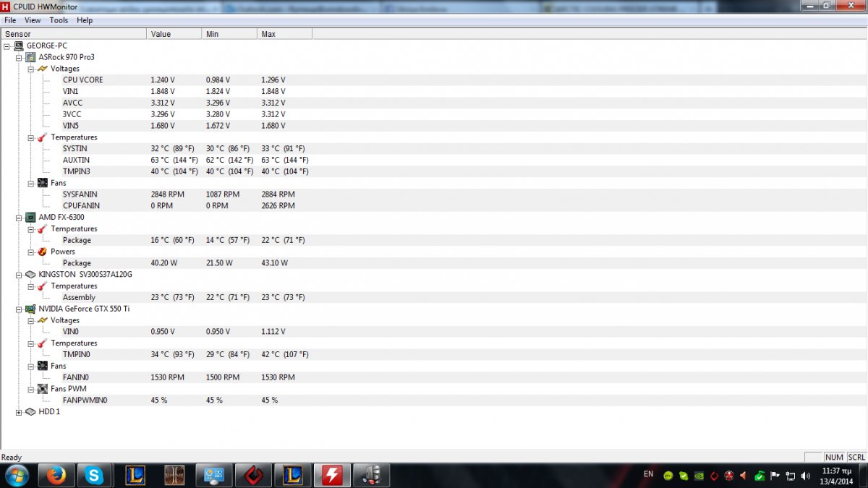This screenshot has height=488, width=868.
Task: Click the NUM status indicator
Action: pyautogui.click(x=834, y=457)
